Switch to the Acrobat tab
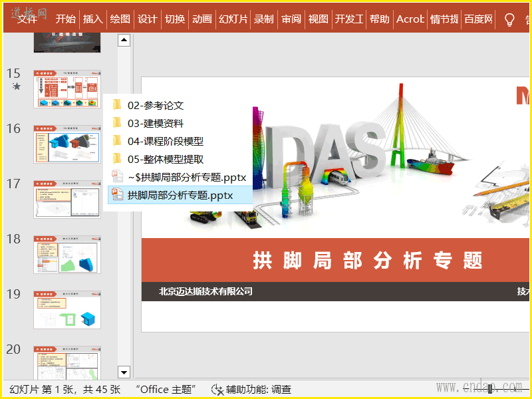Image resolution: width=532 pixels, height=399 pixels. point(410,19)
